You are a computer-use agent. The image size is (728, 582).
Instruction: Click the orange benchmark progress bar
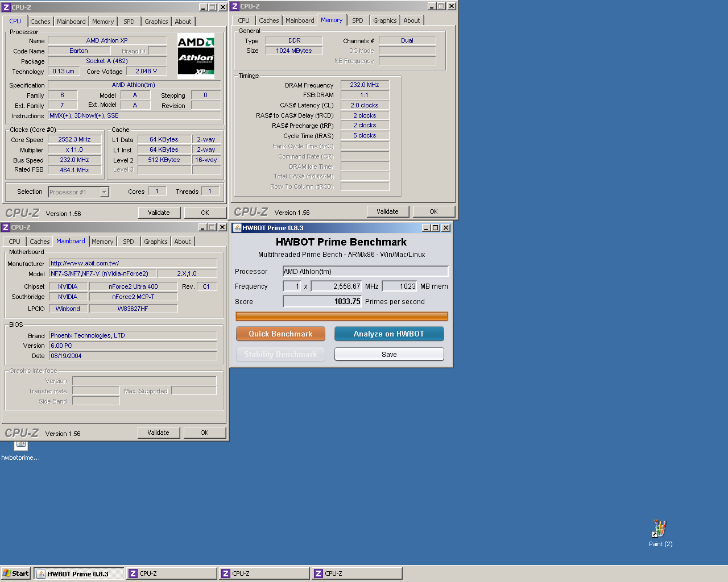tap(342, 316)
